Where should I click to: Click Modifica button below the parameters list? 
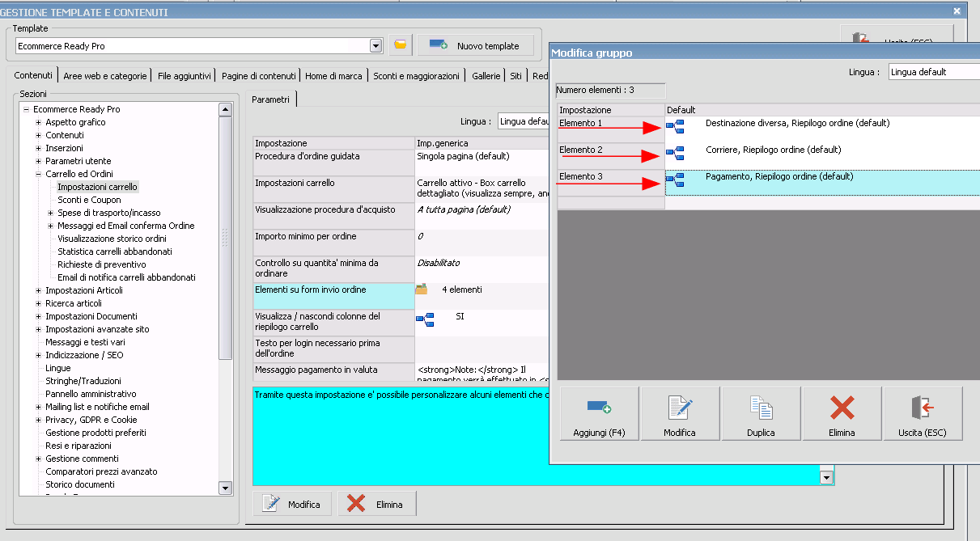pos(293,504)
